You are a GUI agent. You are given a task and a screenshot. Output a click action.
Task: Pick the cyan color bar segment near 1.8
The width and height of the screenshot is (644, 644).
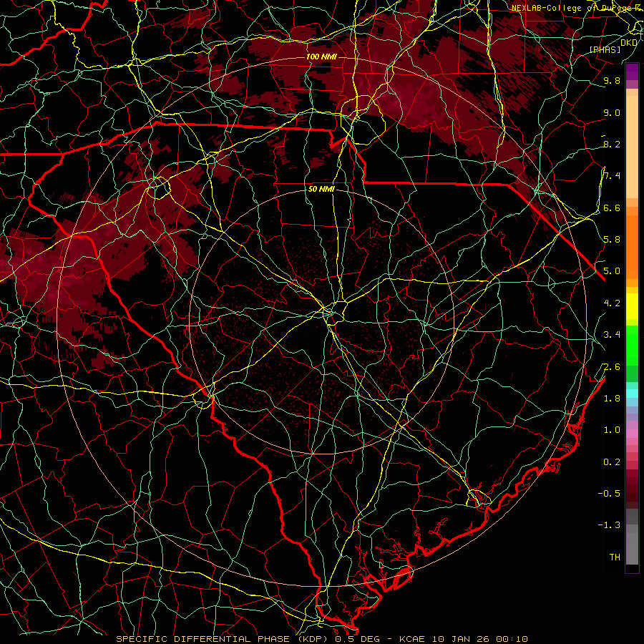[632, 394]
